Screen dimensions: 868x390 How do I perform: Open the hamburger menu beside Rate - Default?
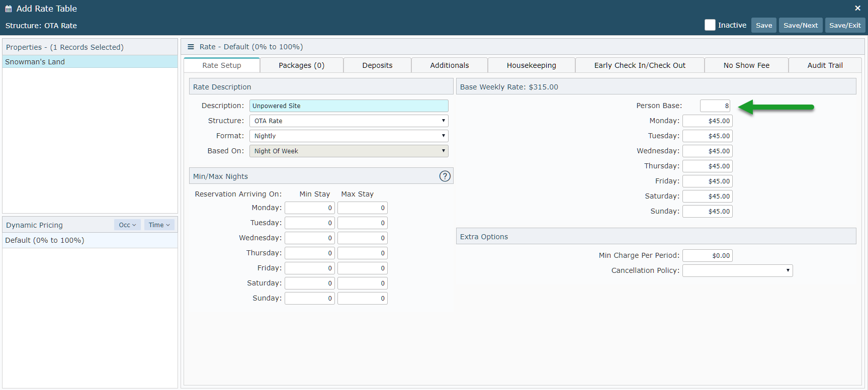coord(191,47)
